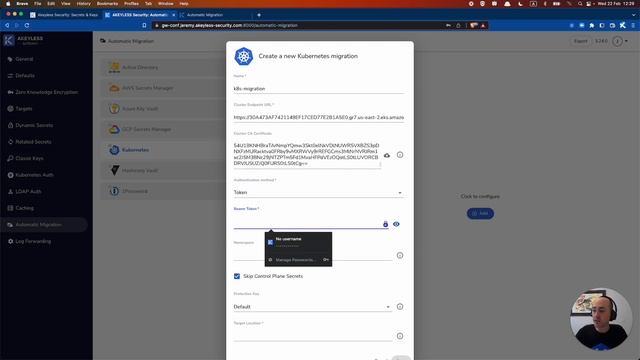Click the Brave Rewards triangle icon
640x360 pixels.
pyautogui.click(x=483, y=25)
